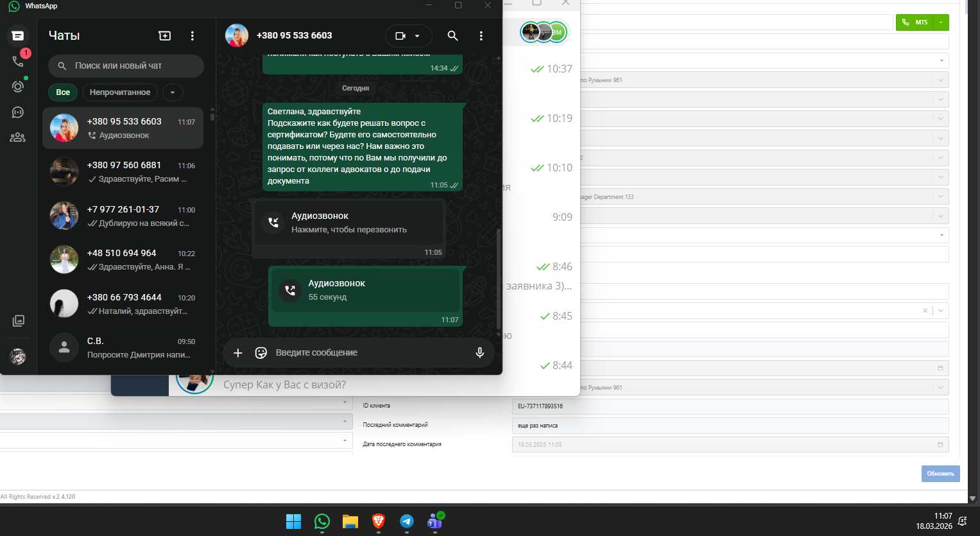Open the chat with С.В.
The height and width of the screenshot is (536, 980).
coord(123,348)
